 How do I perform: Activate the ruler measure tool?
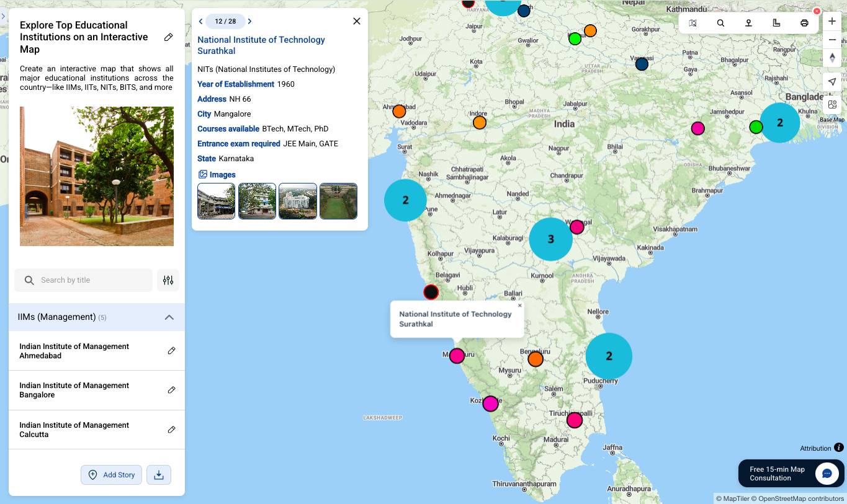pyautogui.click(x=776, y=23)
